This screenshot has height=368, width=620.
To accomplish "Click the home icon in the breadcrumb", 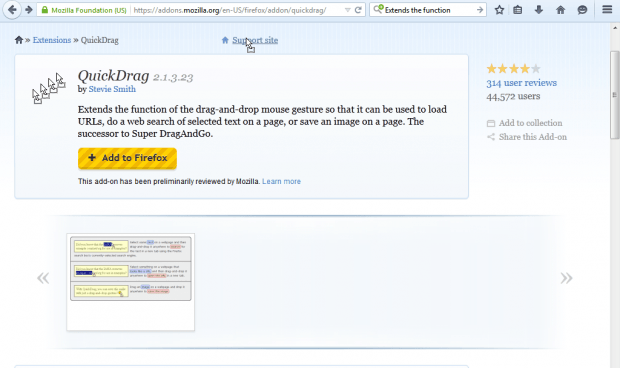I will point(19,40).
